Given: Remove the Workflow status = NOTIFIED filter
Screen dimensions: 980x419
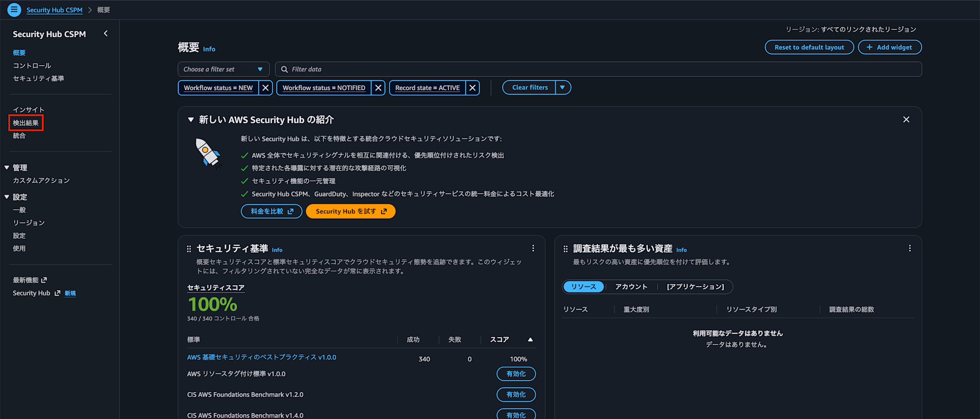Looking at the screenshot, I should tap(378, 88).
